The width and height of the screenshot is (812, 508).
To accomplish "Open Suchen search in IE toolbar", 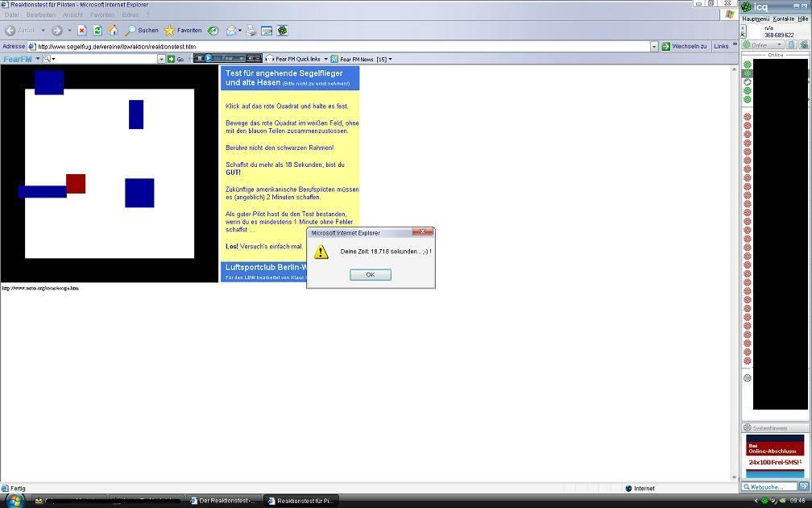I will coord(142,31).
